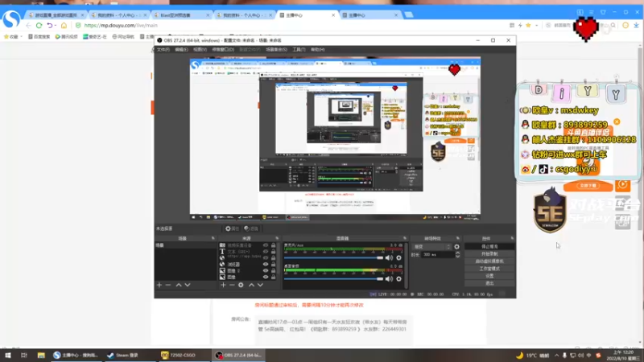Open source 滤镜 filters button above the docks
This screenshot has width=644, height=362.
click(251, 228)
